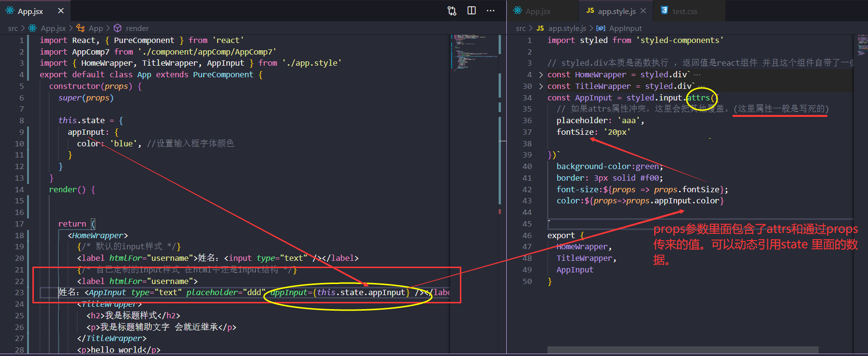Image resolution: width=868 pixels, height=356 pixels.
Task: Click 'AppInput' breadcrumb in right editor
Action: click(x=625, y=28)
